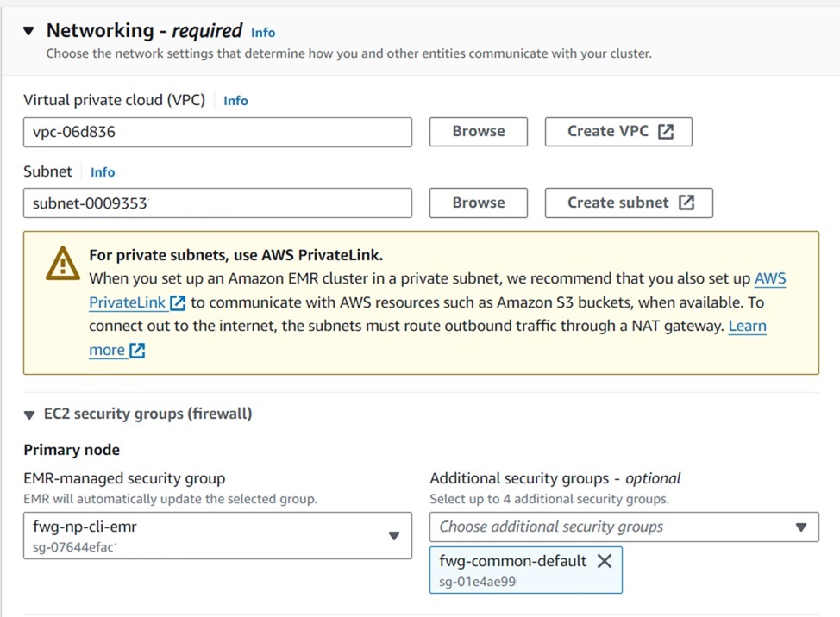Viewport: 840px width, 617px height.
Task: Click the external link icon beside Learn more
Action: [136, 351]
